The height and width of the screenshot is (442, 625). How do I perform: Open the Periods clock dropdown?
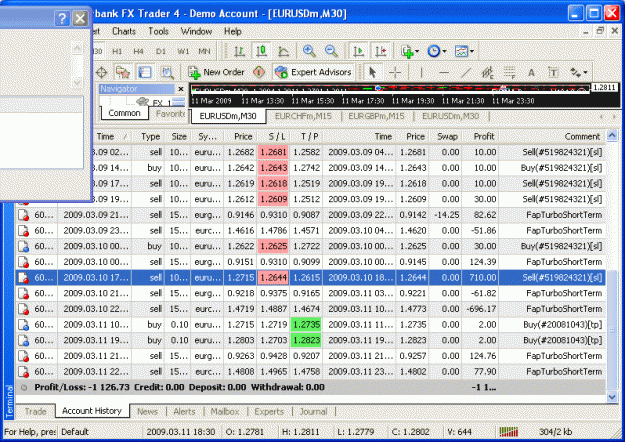click(437, 51)
